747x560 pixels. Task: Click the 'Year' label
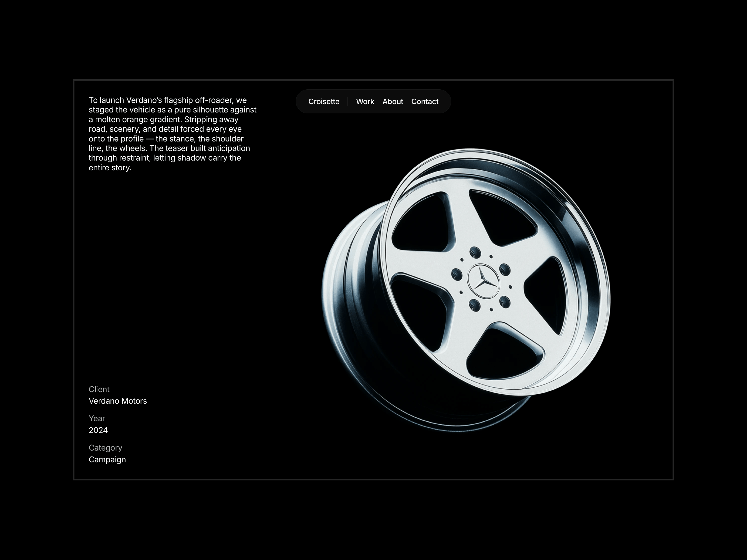tap(97, 418)
